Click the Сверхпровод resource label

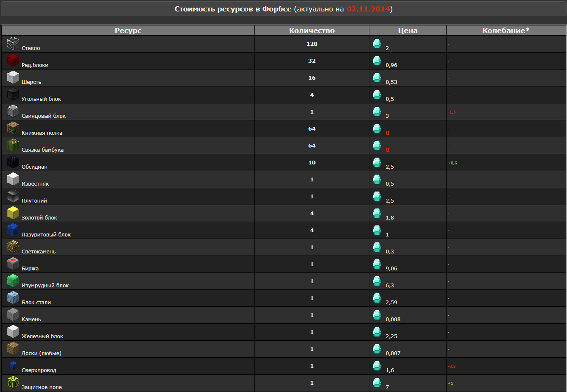point(39,370)
